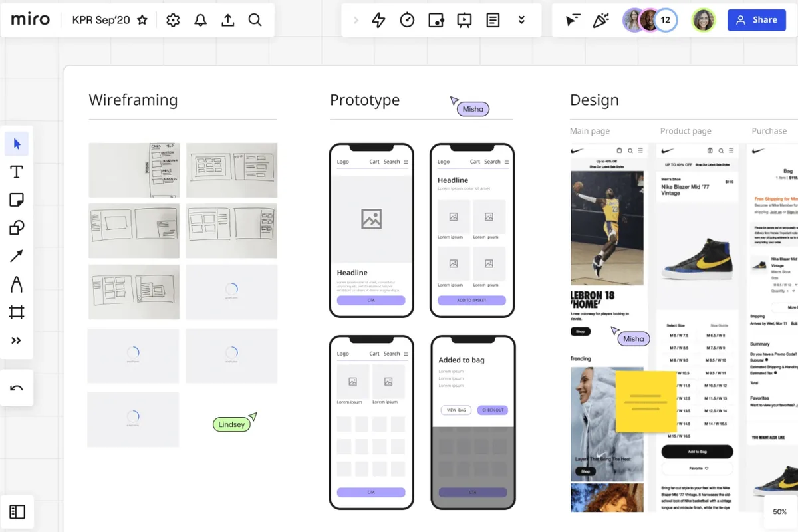Image resolution: width=798 pixels, height=532 pixels.
Task: Select the first wireframe sketch photo
Action: pos(134,170)
